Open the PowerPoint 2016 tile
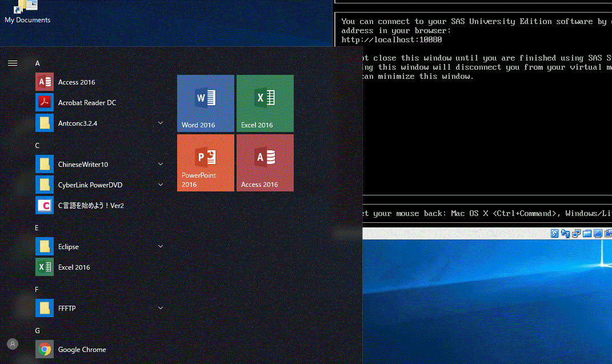The width and height of the screenshot is (612, 364). [x=206, y=163]
